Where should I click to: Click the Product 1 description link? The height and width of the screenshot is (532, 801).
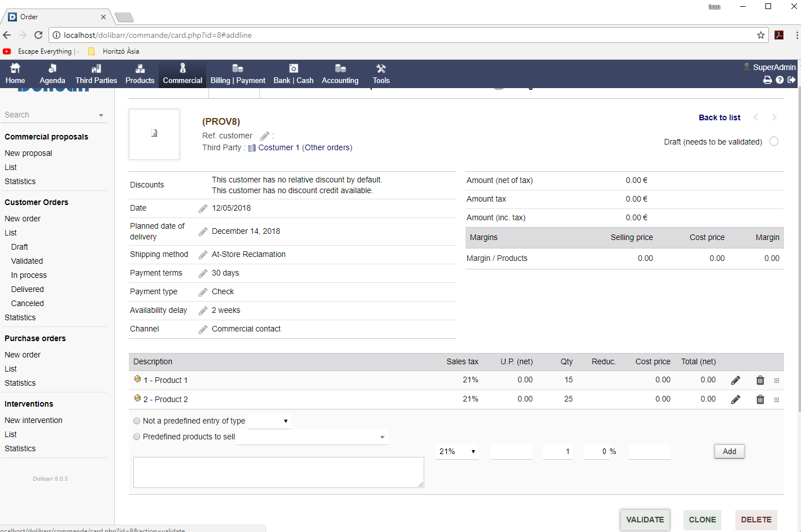point(165,380)
